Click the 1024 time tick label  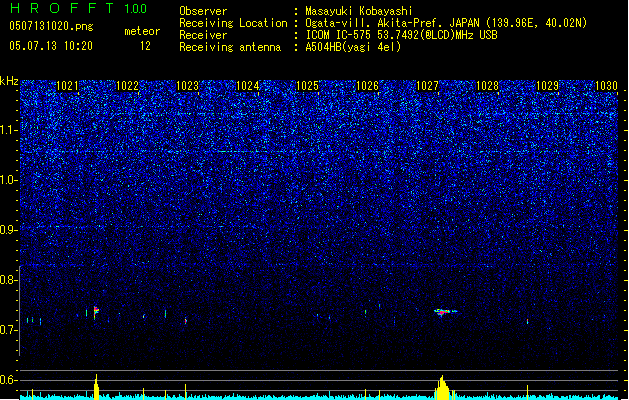click(248, 86)
